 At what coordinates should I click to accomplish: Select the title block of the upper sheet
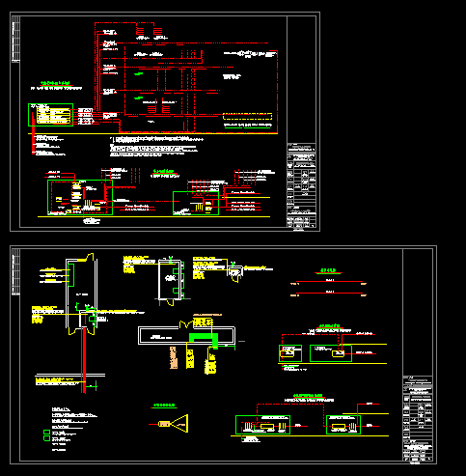click(301, 185)
